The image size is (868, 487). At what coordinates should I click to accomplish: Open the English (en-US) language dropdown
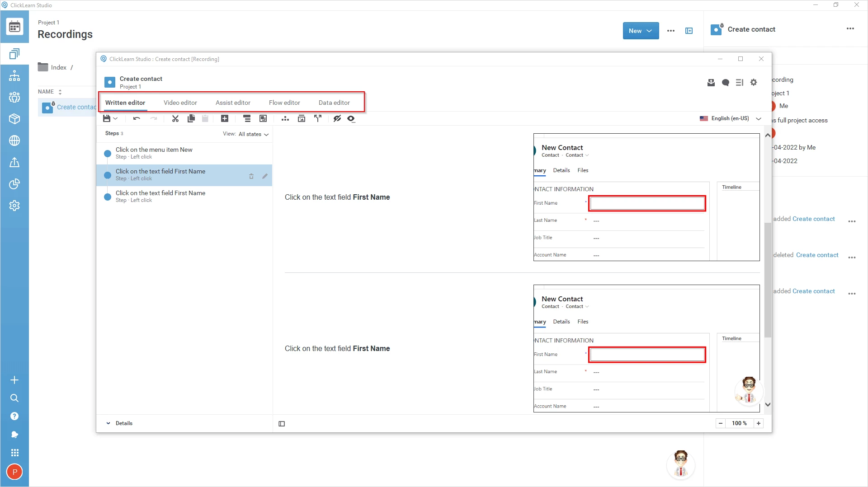(731, 118)
